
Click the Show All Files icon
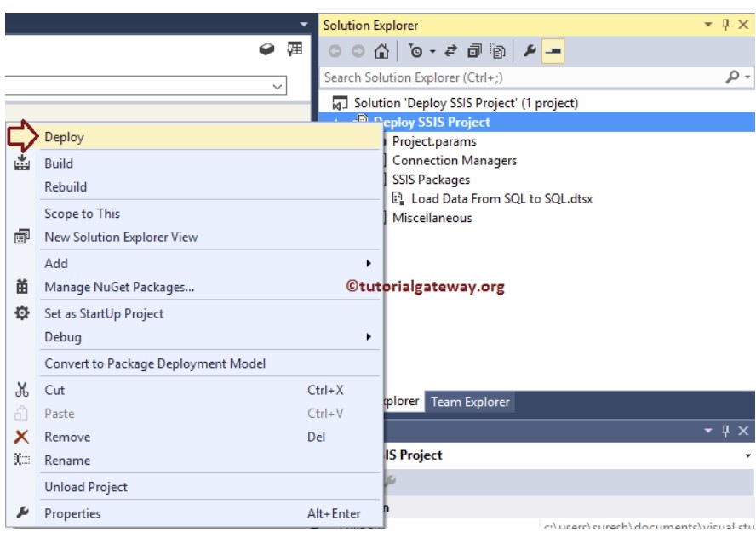coord(498,51)
